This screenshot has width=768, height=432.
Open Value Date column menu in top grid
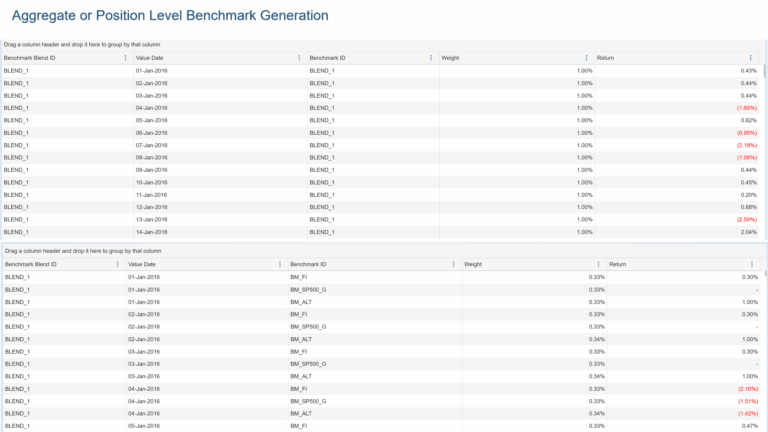click(x=299, y=58)
